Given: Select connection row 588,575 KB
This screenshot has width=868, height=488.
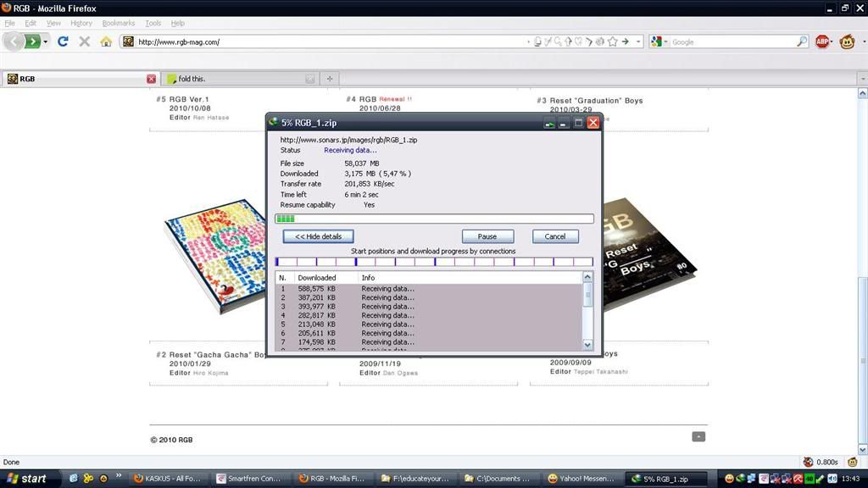Looking at the screenshot, I should point(428,289).
